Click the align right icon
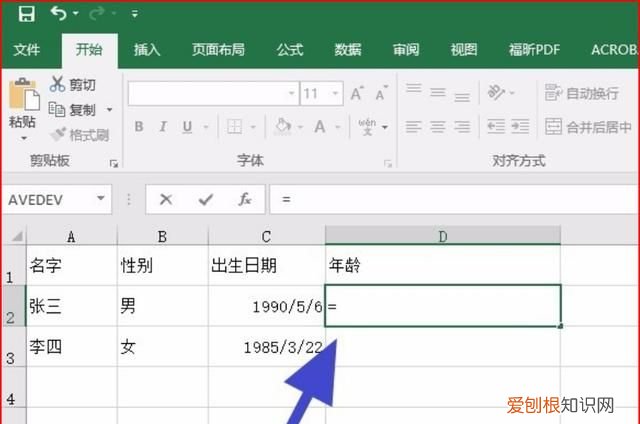The image size is (640, 424). pyautogui.click(x=462, y=127)
